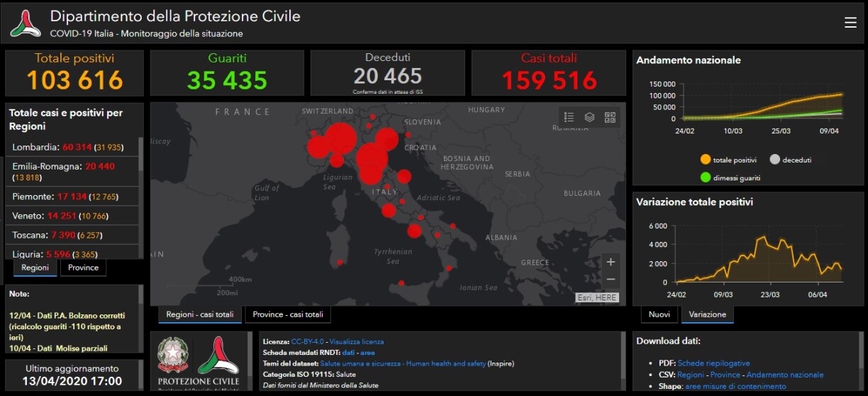This screenshot has width=868, height=396.
Task: Open the map layers stack icon
Action: [589, 117]
